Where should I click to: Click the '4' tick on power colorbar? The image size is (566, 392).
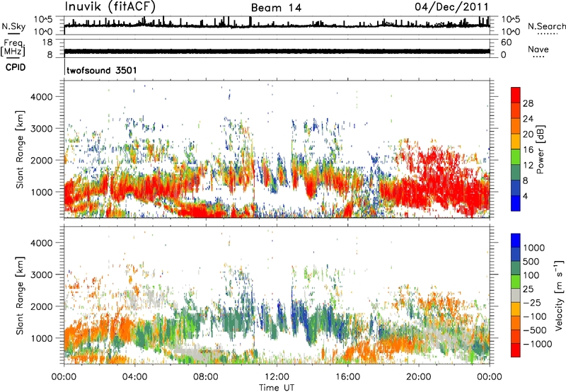tap(525, 196)
